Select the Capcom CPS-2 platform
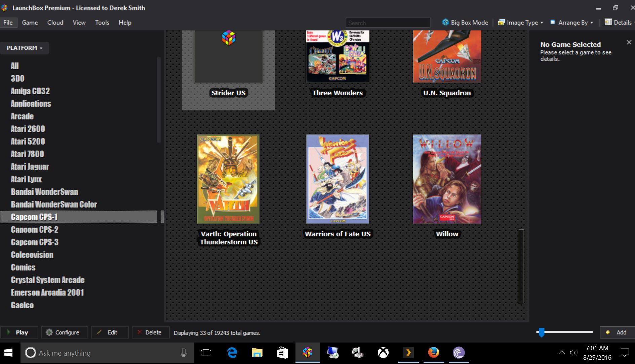Screen dimensions: 635x364 [35, 229]
